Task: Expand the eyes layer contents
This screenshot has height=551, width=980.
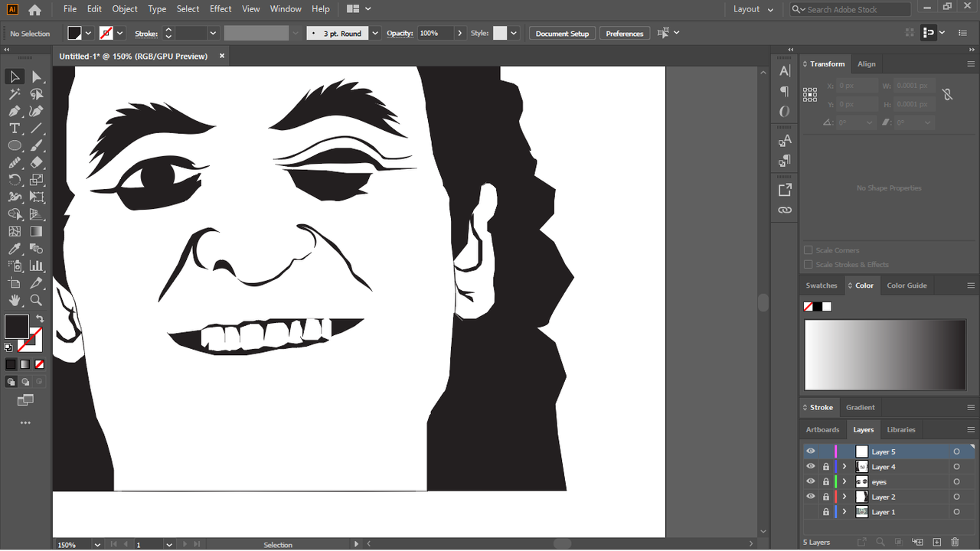Action: tap(844, 482)
